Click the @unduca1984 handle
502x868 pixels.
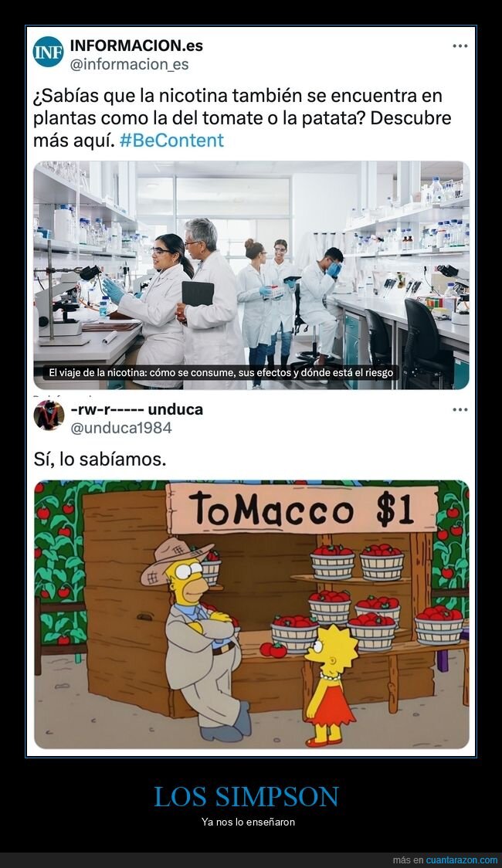click(x=120, y=428)
